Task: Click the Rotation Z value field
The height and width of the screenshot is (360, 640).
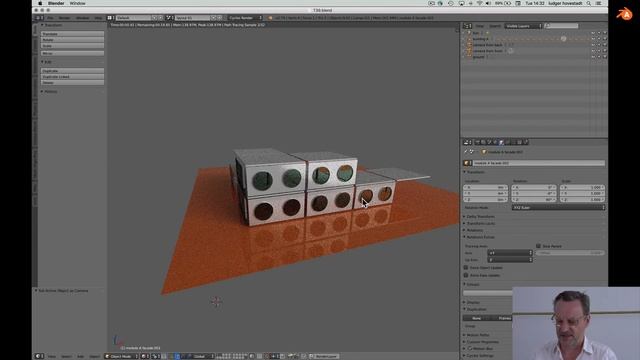Action: pyautogui.click(x=534, y=200)
